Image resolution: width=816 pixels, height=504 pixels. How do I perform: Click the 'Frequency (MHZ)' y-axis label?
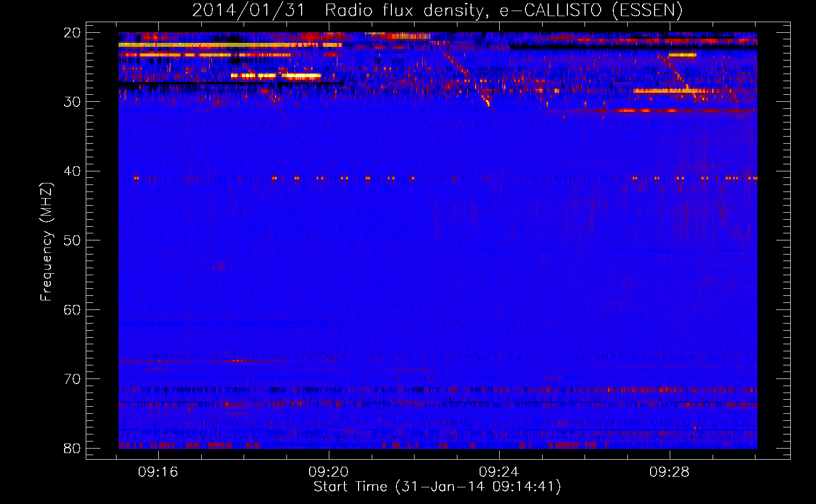coord(46,241)
